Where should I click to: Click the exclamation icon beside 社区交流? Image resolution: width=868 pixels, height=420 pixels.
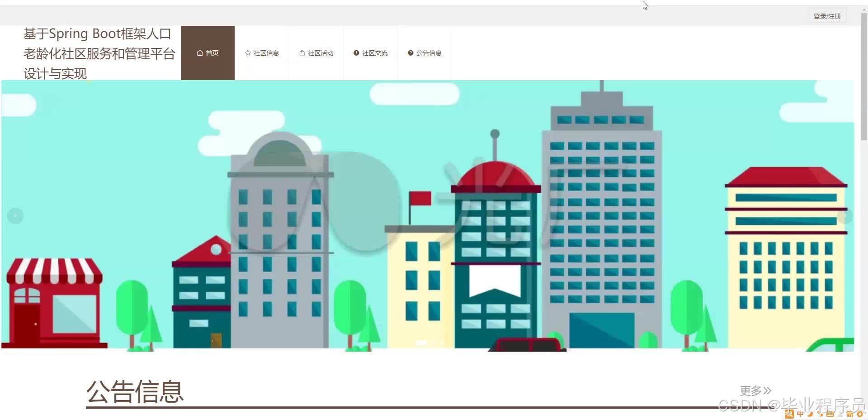[x=356, y=53]
